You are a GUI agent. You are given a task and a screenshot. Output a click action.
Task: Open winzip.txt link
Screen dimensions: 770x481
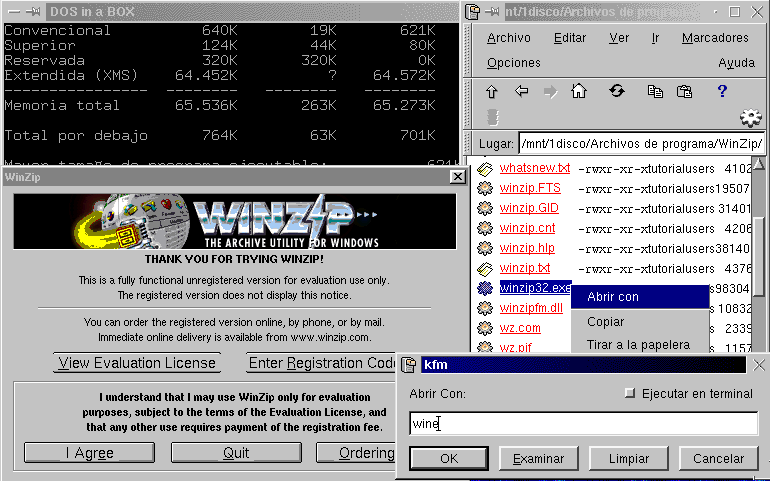coord(525,268)
